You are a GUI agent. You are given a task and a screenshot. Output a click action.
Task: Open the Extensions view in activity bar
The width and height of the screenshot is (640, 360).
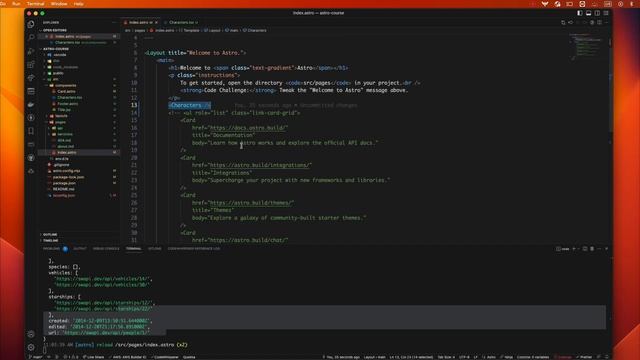point(31,64)
